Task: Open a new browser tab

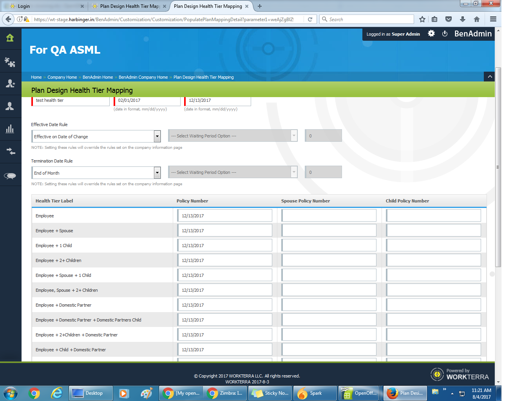Action: point(260,6)
